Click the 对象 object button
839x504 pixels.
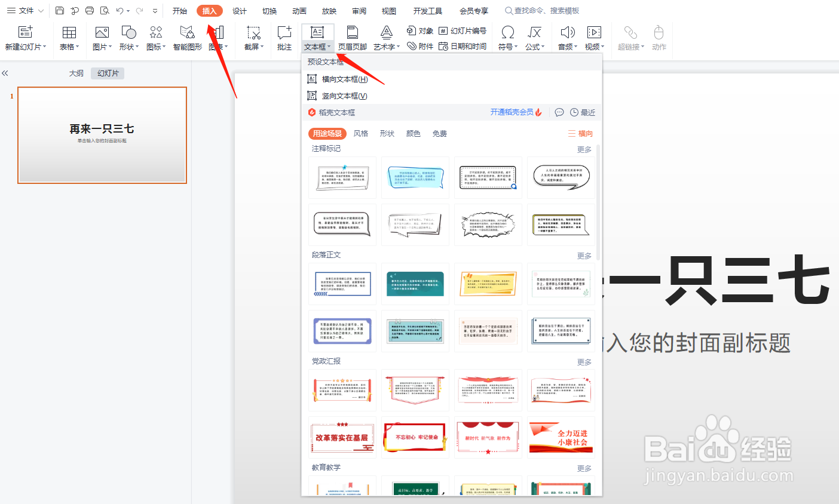[x=420, y=30]
